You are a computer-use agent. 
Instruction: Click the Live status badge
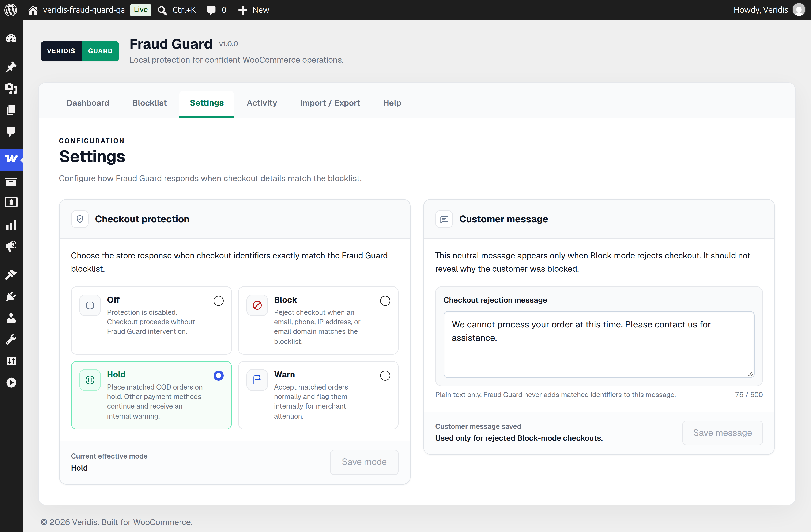click(140, 10)
